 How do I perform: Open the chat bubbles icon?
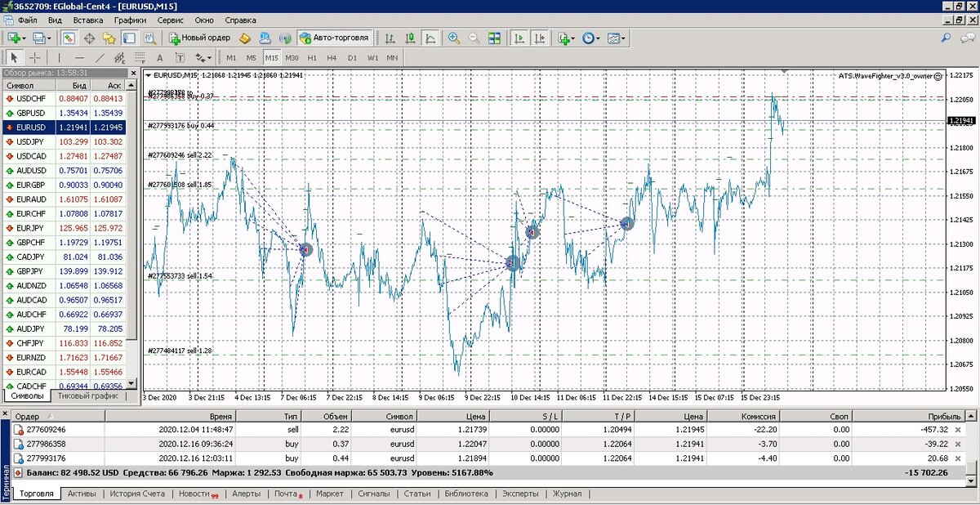click(x=968, y=38)
